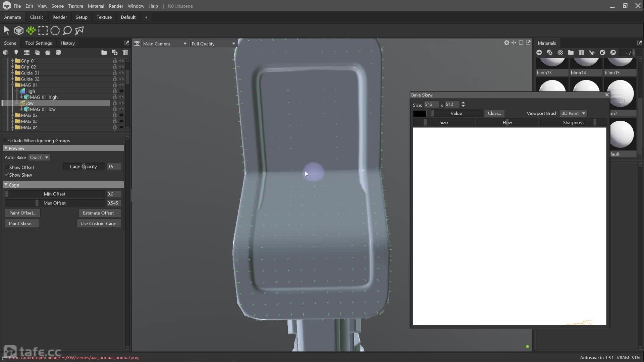Select the circular marquee tool
Viewport: 644px width, 362px height.
pyautogui.click(x=55, y=31)
